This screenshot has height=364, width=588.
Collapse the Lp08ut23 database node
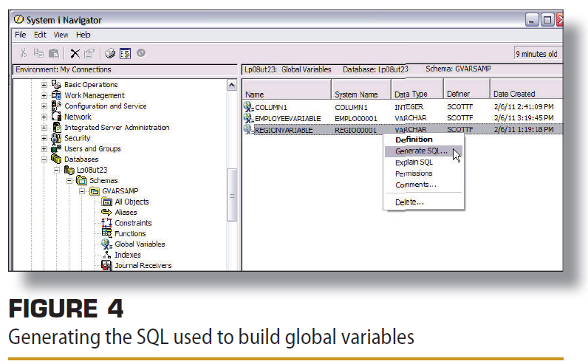pyautogui.click(x=57, y=170)
